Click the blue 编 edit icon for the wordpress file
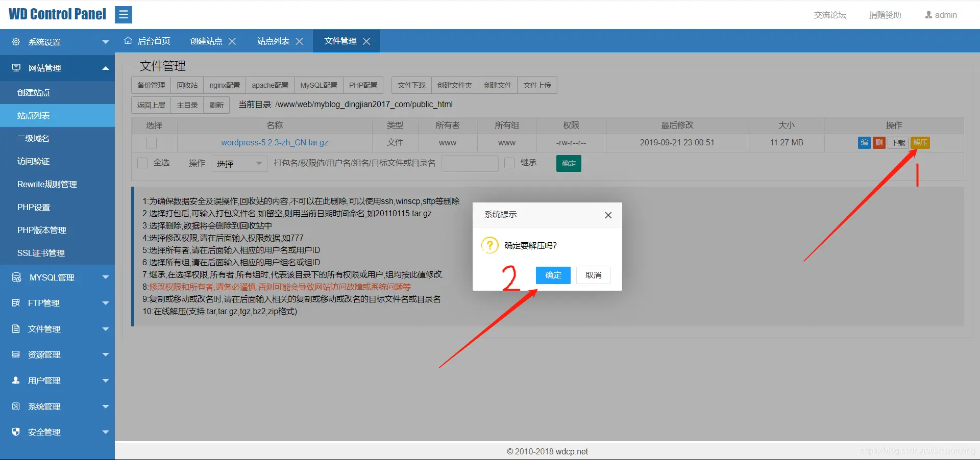 click(863, 143)
